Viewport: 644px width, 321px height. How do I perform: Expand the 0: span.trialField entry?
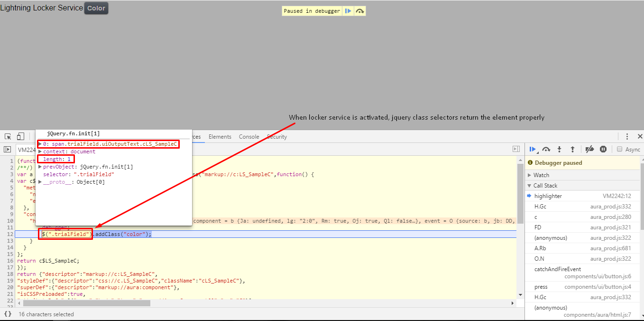(x=40, y=144)
